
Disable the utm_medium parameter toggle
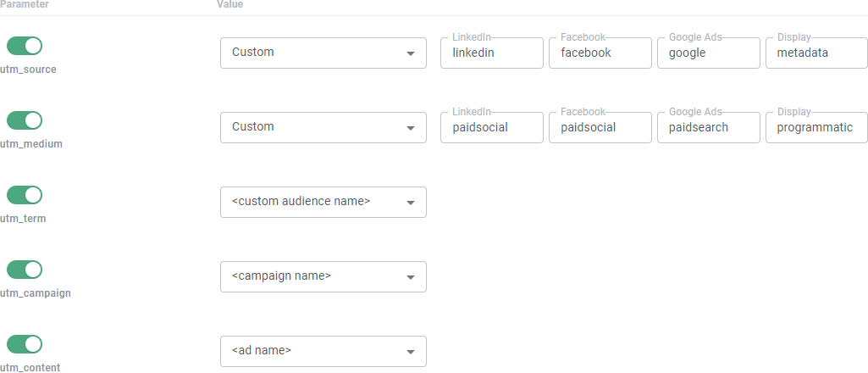[25, 120]
